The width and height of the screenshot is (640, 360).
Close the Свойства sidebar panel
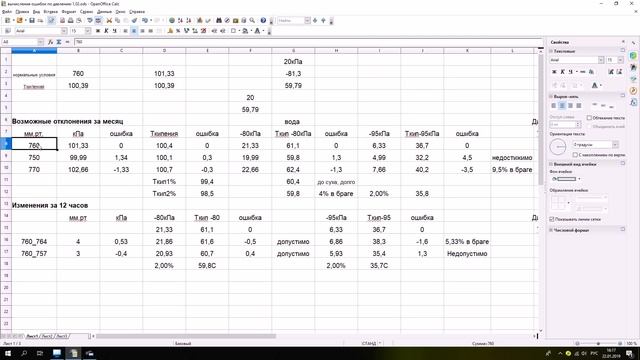623,41
